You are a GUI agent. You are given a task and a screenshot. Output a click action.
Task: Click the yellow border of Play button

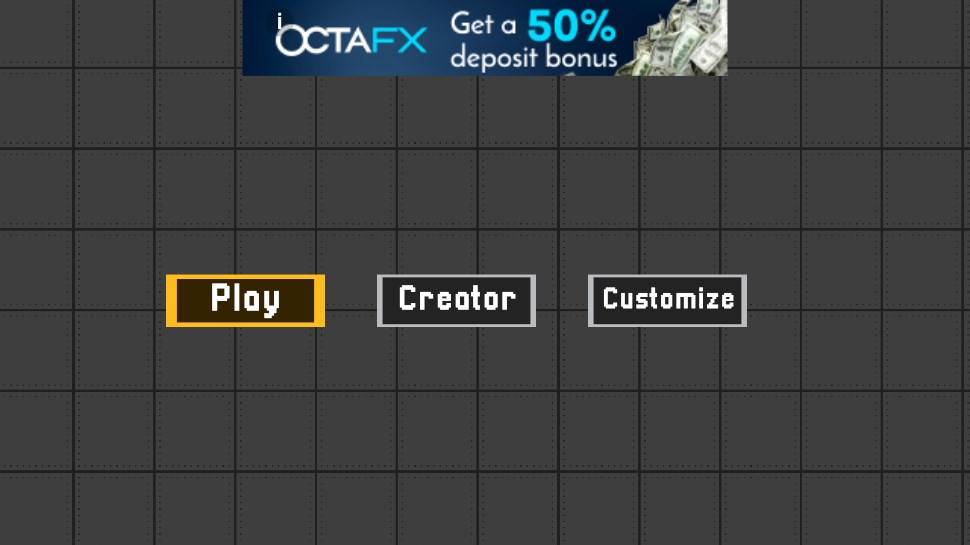[246, 277]
